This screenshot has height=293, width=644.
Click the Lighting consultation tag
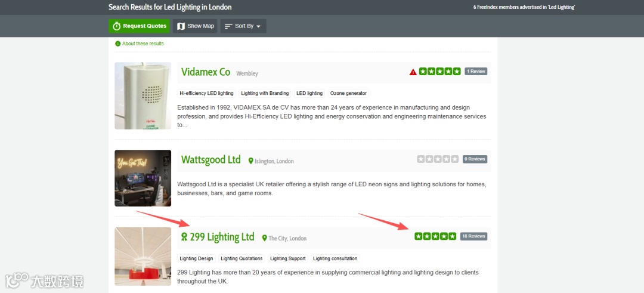[x=335, y=258]
